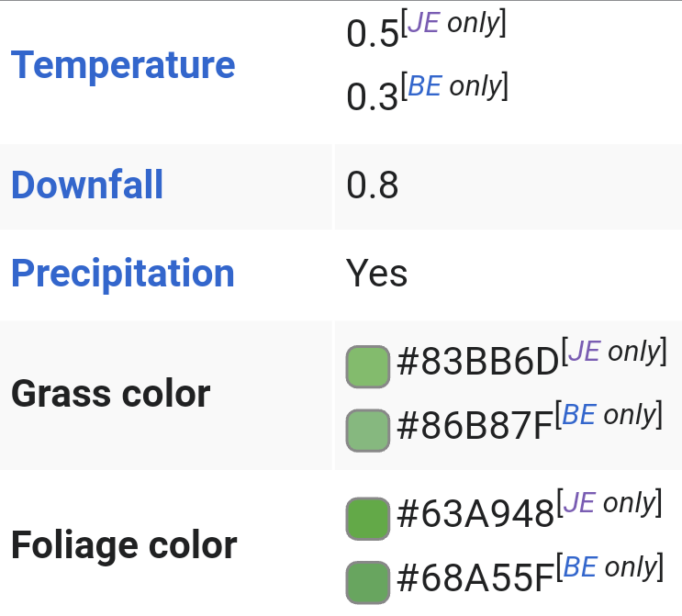Screen dimensions: 682x616
Task: Click the #83BB6D grass color swatch
Action: [368, 366]
